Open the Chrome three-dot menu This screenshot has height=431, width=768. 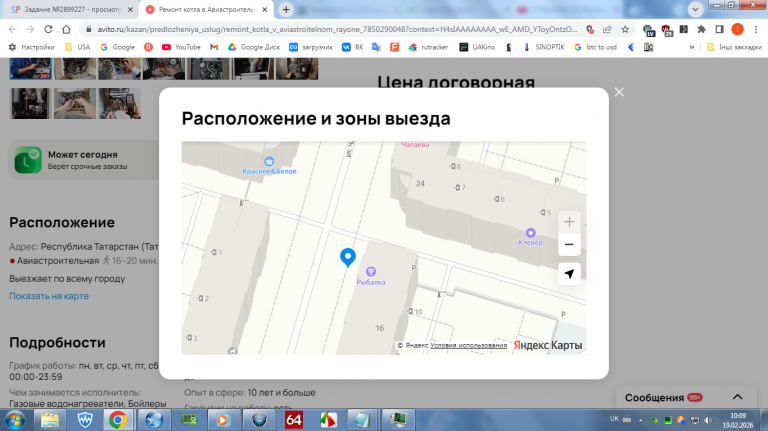coord(756,29)
